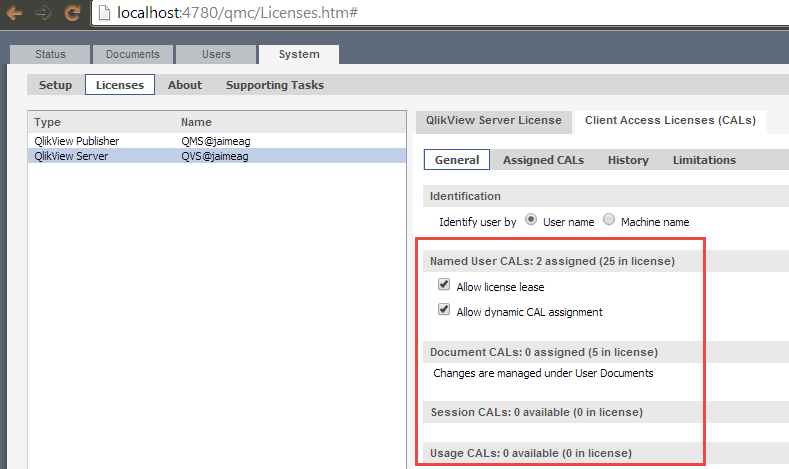Click the browser forward arrow
This screenshot has width=789, height=469.
pos(43,13)
